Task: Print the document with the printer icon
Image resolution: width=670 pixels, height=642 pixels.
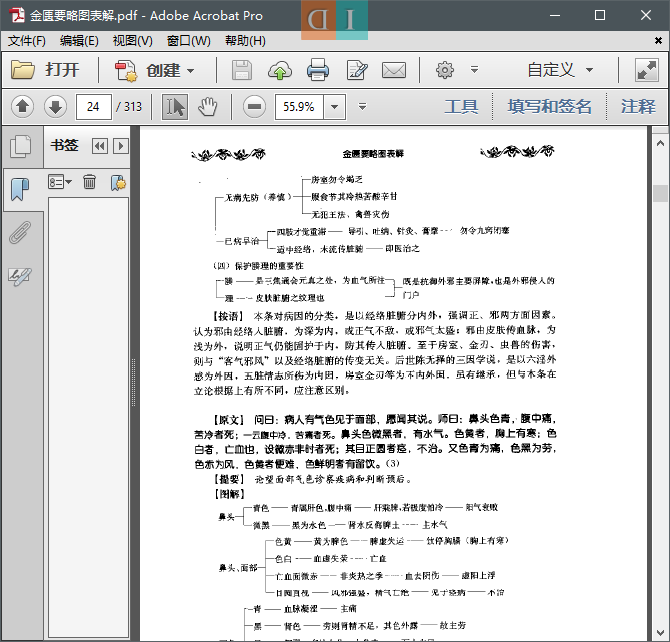Action: 318,70
